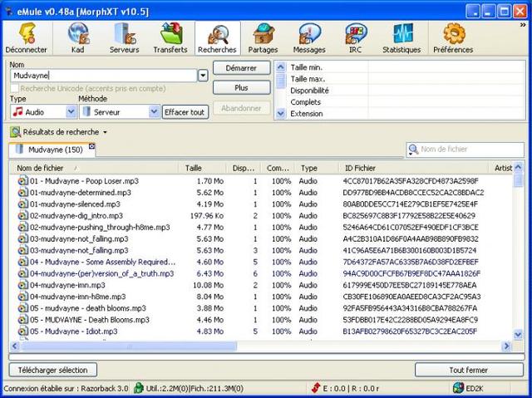
Task: Click Connexion établie sur : Razorback 3.0 status
Action: click(66, 389)
